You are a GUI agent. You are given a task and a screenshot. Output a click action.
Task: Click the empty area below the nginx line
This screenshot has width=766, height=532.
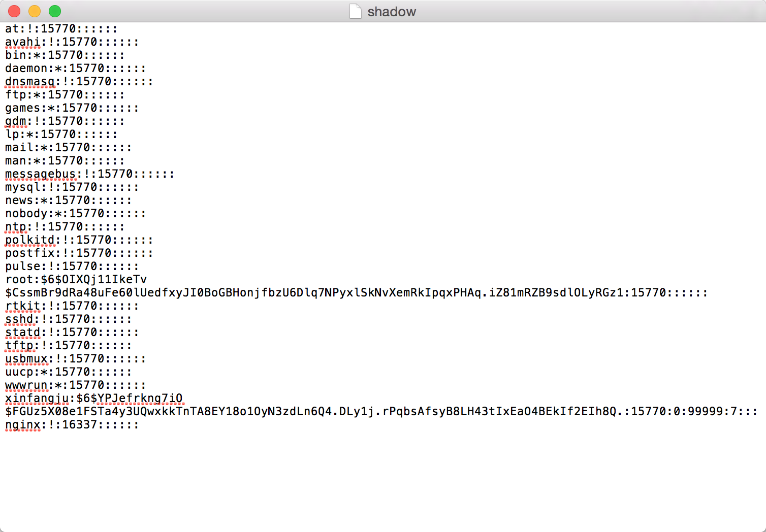pyautogui.click(x=383, y=480)
